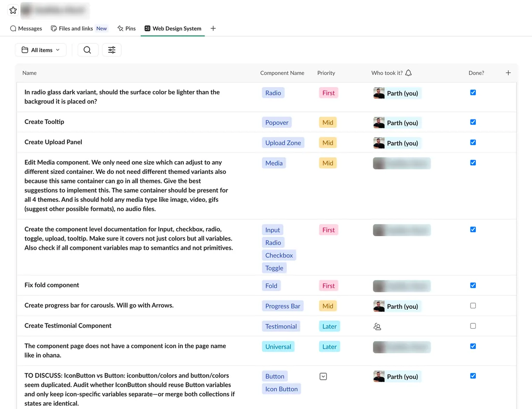Click the Done? column header
Image resolution: width=532 pixels, height=409 pixels.
pyautogui.click(x=476, y=73)
